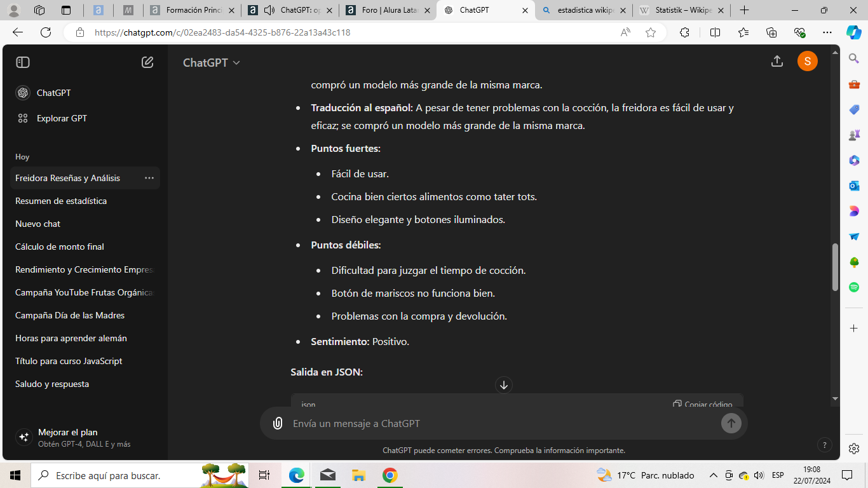Screen dimensions: 868x488
Task: Toggle split screen view
Action: pyautogui.click(x=715, y=32)
